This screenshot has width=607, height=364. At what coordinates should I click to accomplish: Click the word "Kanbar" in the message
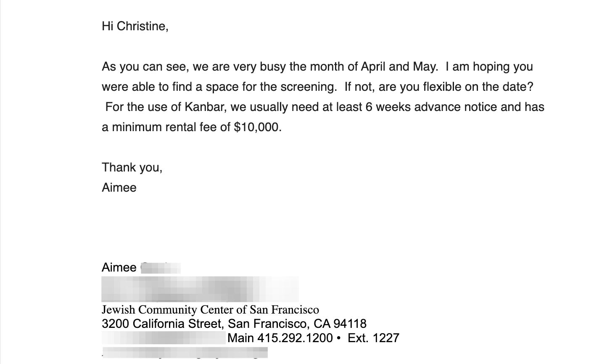[x=203, y=107]
